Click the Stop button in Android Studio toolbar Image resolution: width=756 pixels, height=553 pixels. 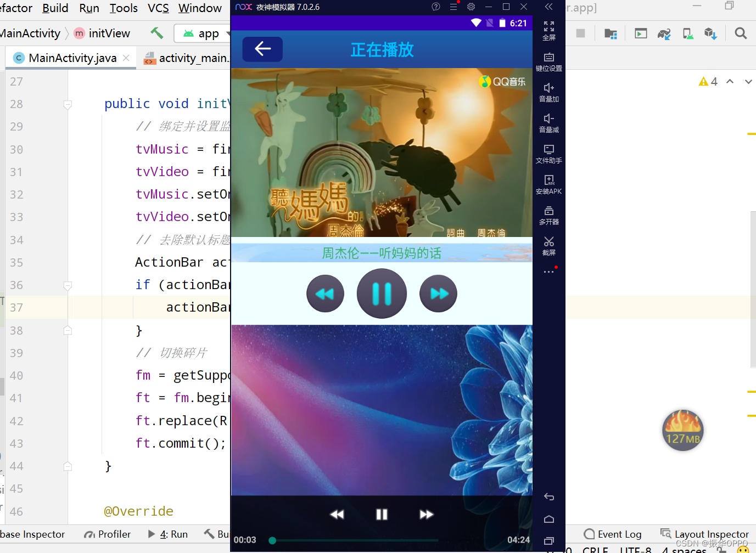580,33
